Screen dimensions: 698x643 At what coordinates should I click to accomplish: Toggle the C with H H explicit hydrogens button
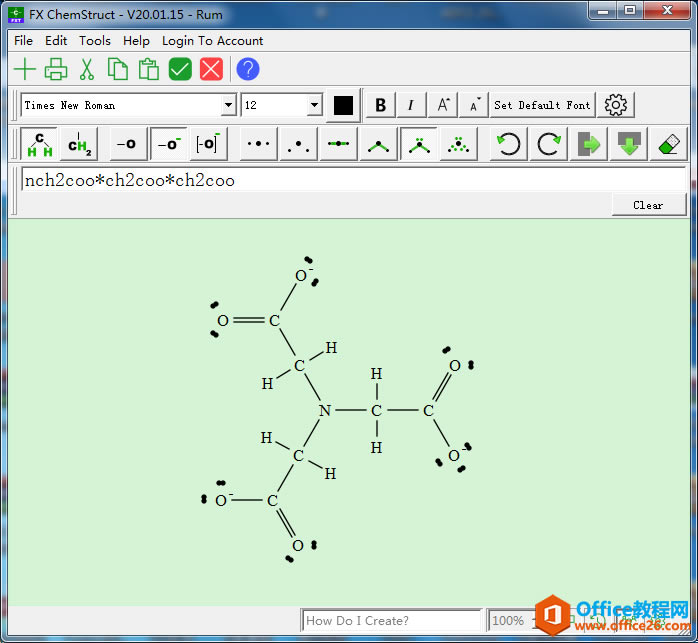coord(40,144)
